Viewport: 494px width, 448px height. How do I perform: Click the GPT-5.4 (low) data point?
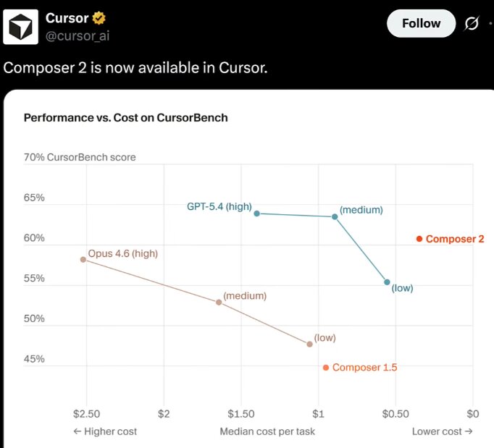pos(387,282)
